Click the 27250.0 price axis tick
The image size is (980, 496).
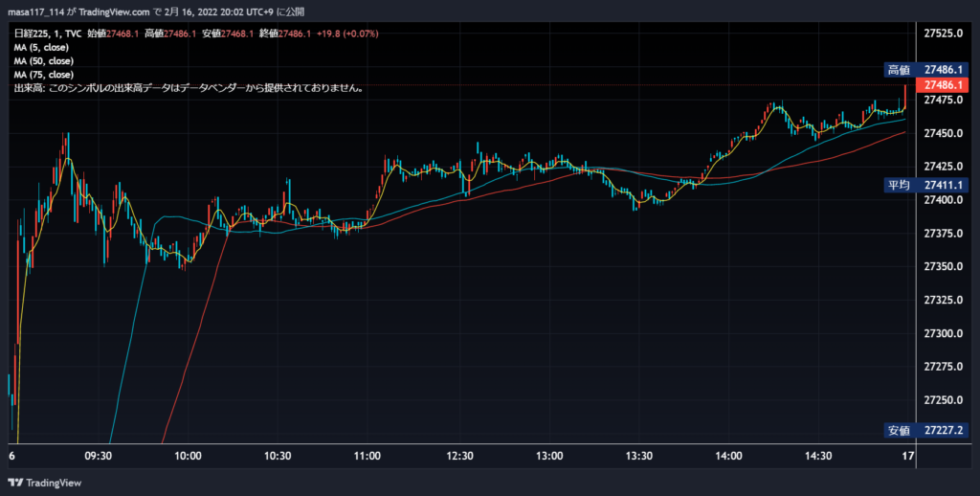[x=943, y=399]
